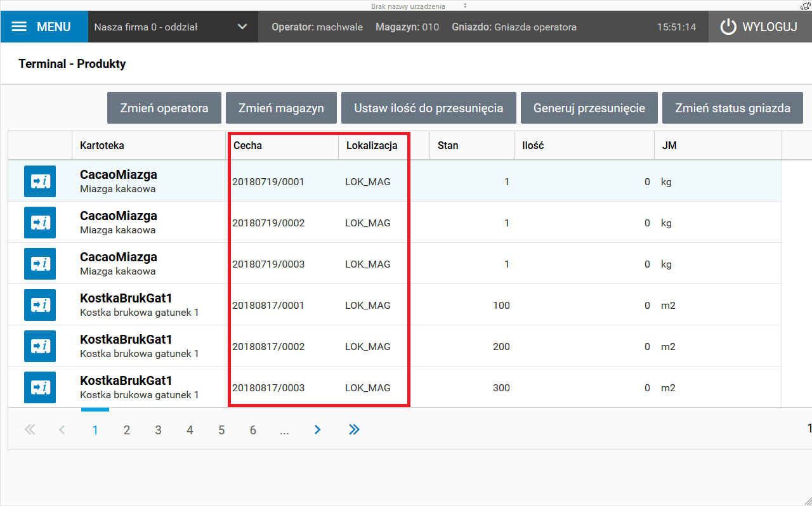The image size is (812, 506).
Task: Click LOK_MAG in the 20180719/0001 row
Action: tap(368, 181)
